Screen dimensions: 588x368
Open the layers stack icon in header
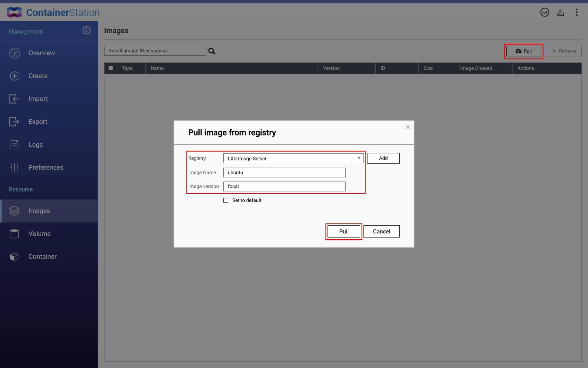coord(560,12)
